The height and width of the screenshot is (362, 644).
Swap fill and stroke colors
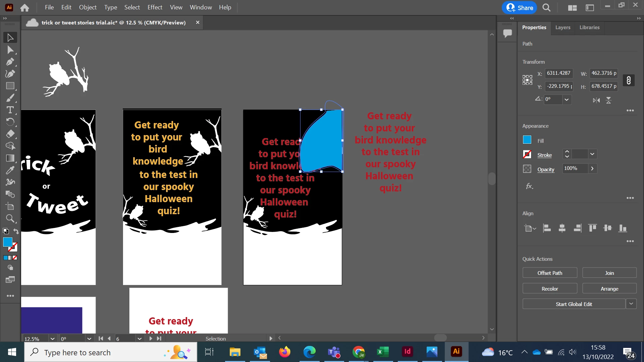16,231
